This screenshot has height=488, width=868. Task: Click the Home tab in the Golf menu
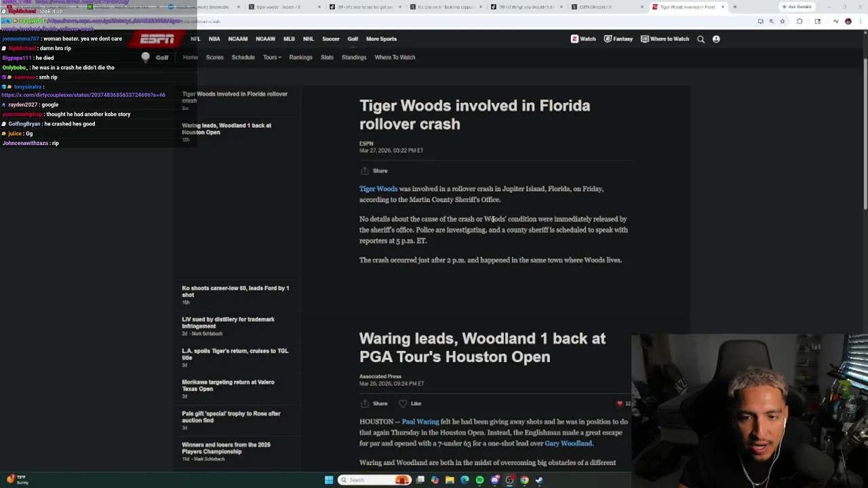(190, 57)
